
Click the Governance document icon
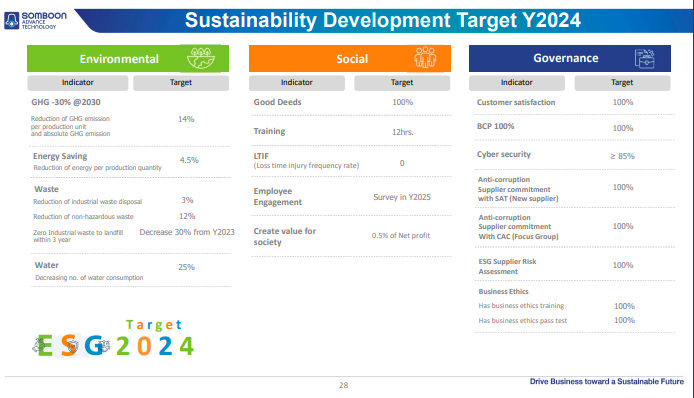point(644,58)
